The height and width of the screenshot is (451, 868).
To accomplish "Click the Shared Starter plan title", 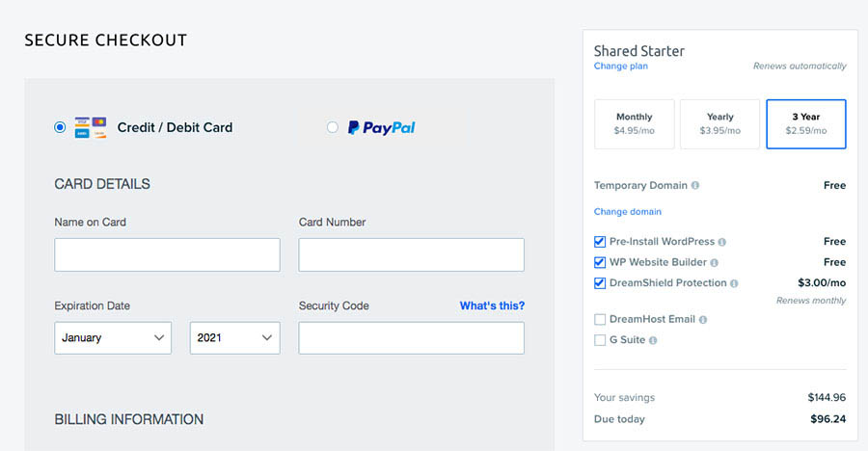I will [x=639, y=51].
